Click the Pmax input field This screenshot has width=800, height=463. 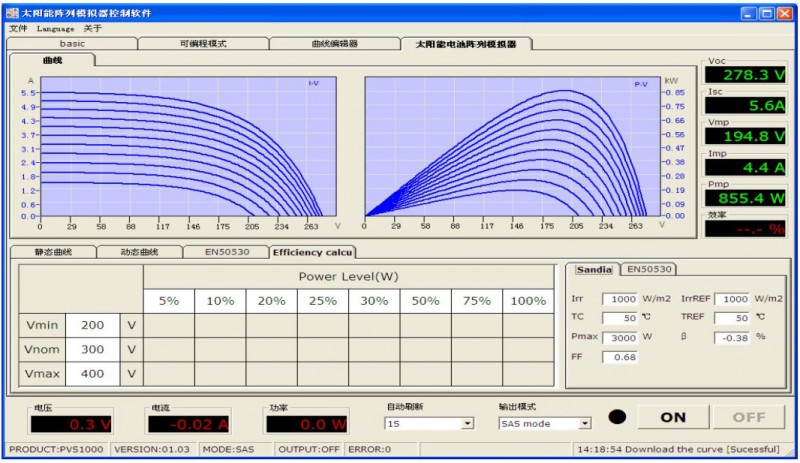[620, 338]
